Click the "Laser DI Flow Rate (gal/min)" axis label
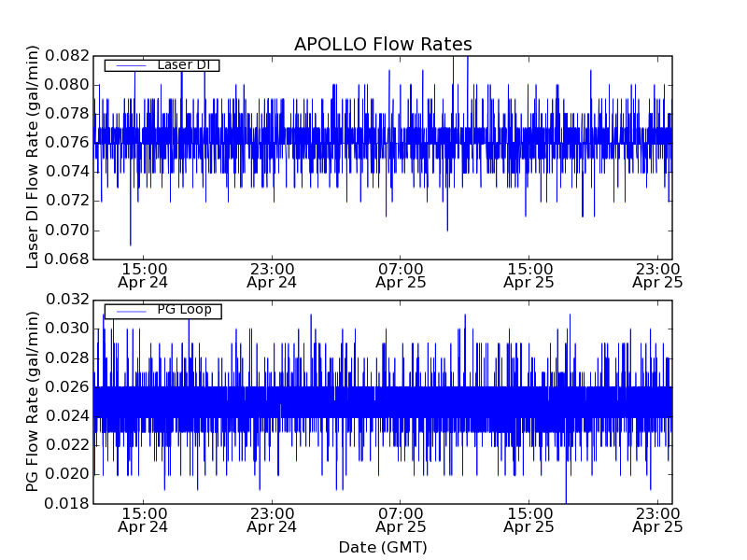 tap(32, 157)
